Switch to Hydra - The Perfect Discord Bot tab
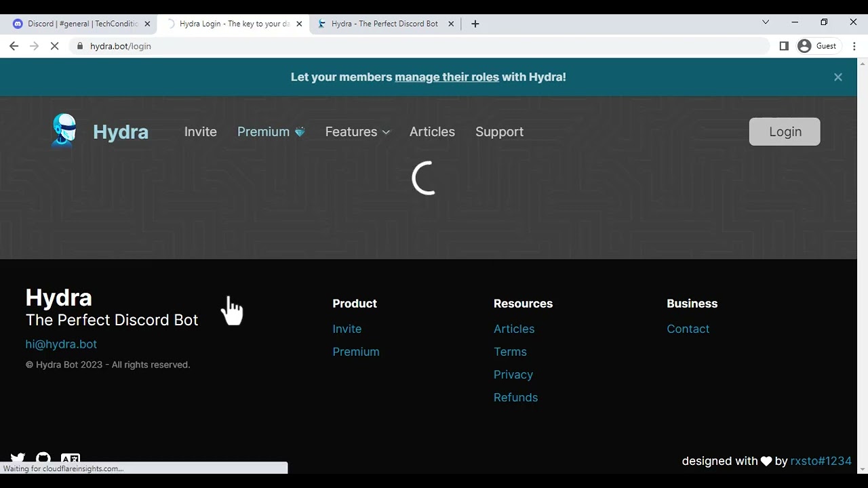The width and height of the screenshot is (868, 488). pyautogui.click(x=385, y=24)
